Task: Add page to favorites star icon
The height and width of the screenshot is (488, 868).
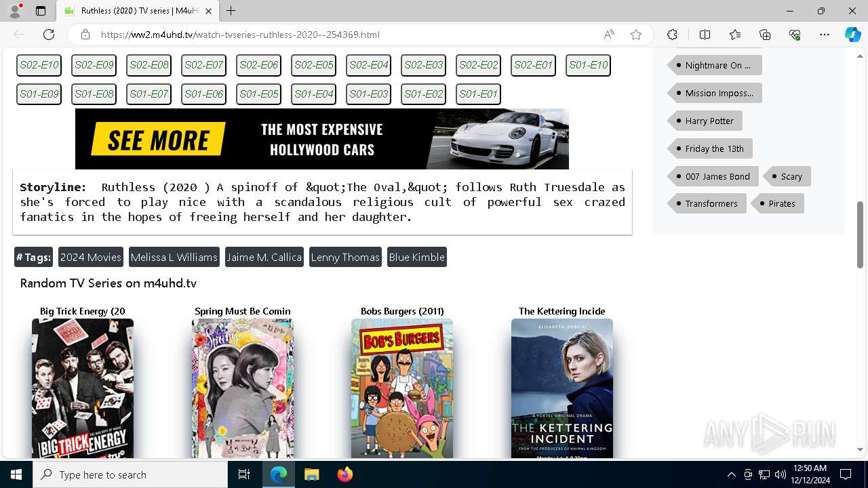Action: coord(636,35)
